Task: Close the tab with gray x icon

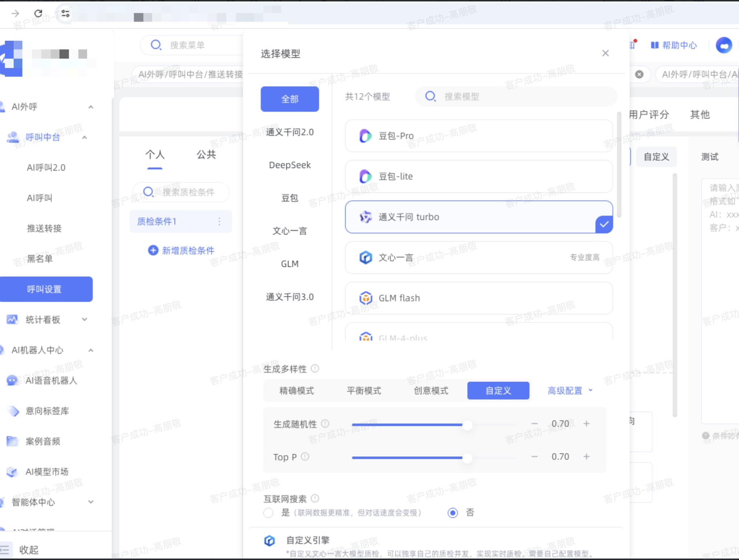Action: (x=639, y=74)
